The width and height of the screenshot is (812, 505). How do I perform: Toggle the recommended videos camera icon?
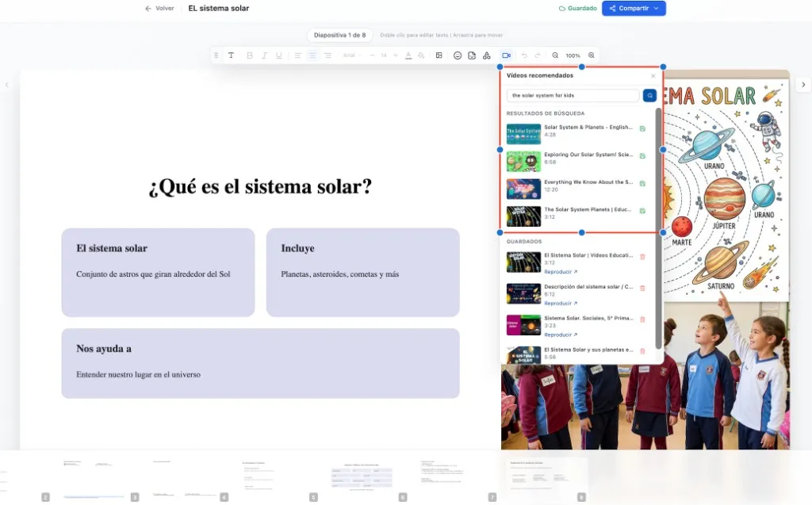506,55
